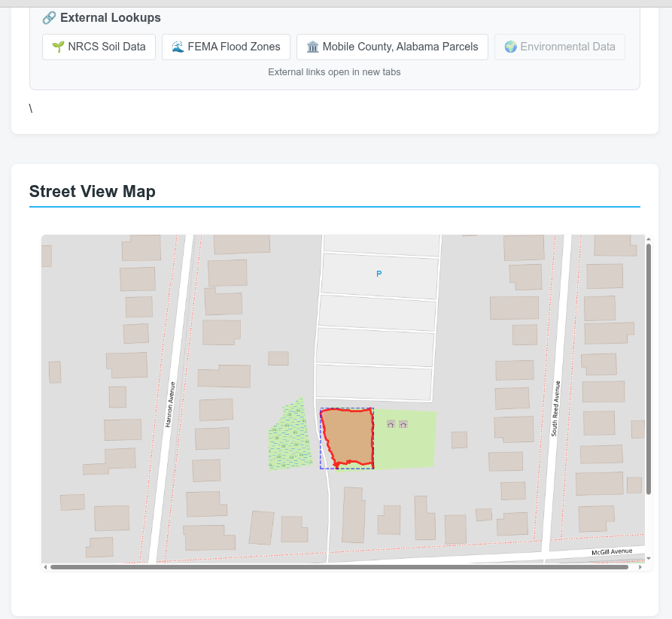Click the South Reed Avenue street label

(x=555, y=408)
